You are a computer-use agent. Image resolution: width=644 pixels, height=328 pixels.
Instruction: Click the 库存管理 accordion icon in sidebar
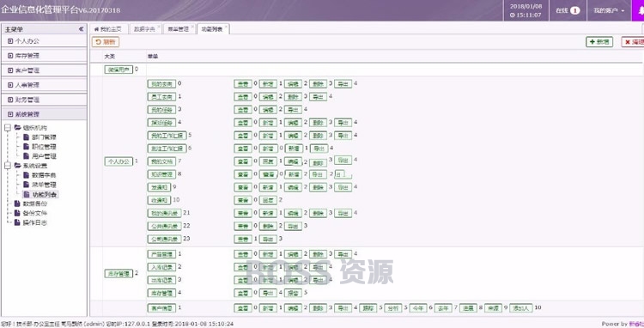click(x=10, y=56)
